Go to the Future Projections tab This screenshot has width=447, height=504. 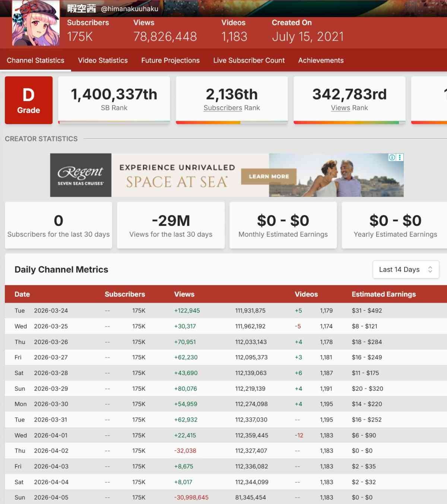170,60
